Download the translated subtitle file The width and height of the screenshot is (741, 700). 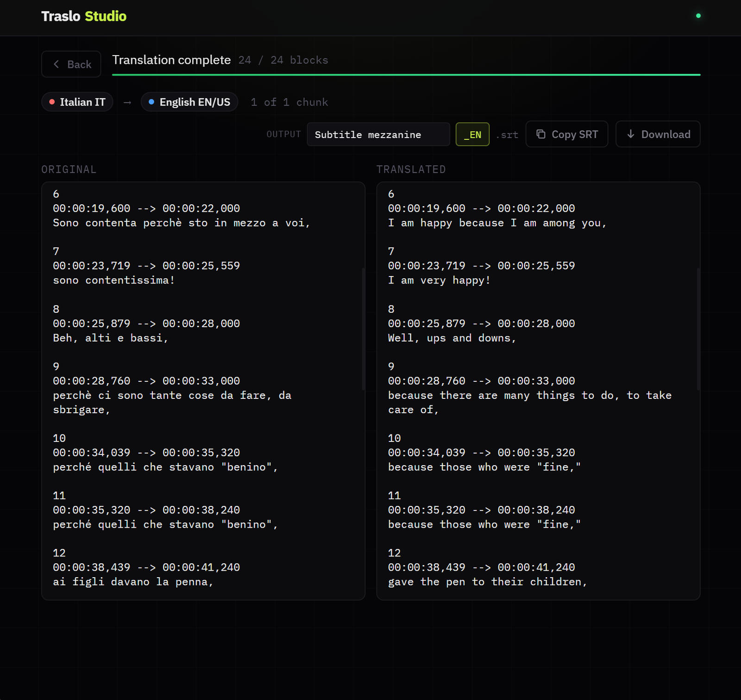tap(658, 134)
